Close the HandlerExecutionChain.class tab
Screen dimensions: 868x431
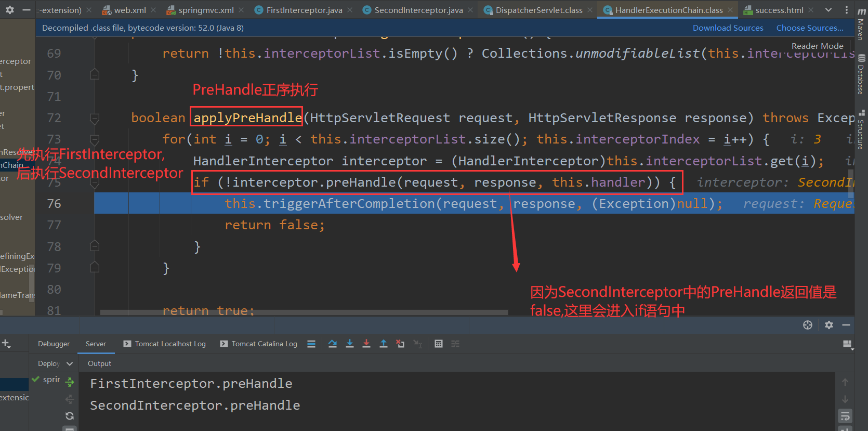click(730, 10)
